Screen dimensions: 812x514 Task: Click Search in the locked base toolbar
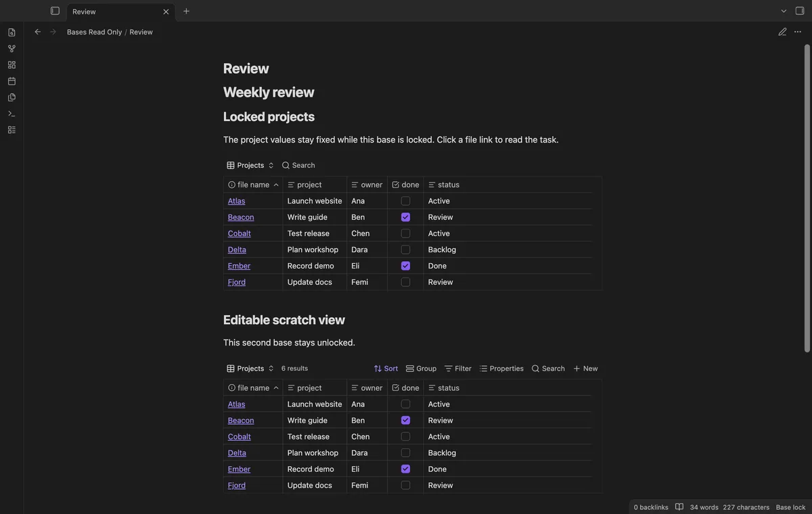[x=298, y=165]
